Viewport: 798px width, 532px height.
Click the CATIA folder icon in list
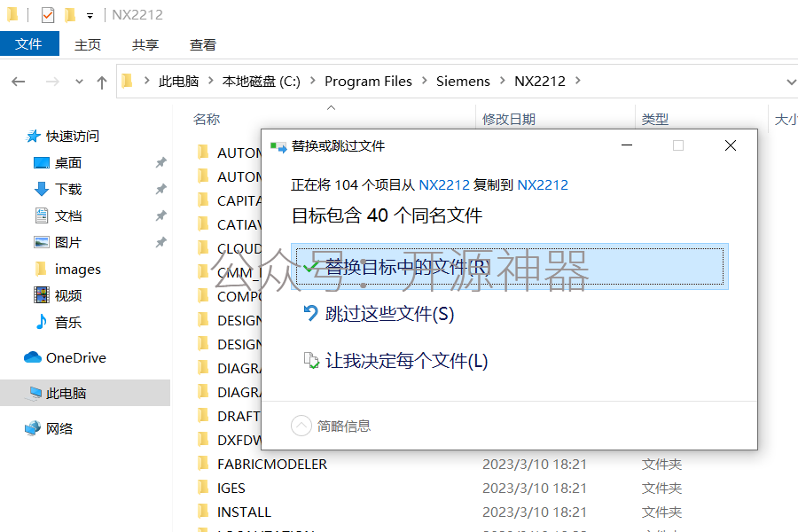click(x=203, y=223)
